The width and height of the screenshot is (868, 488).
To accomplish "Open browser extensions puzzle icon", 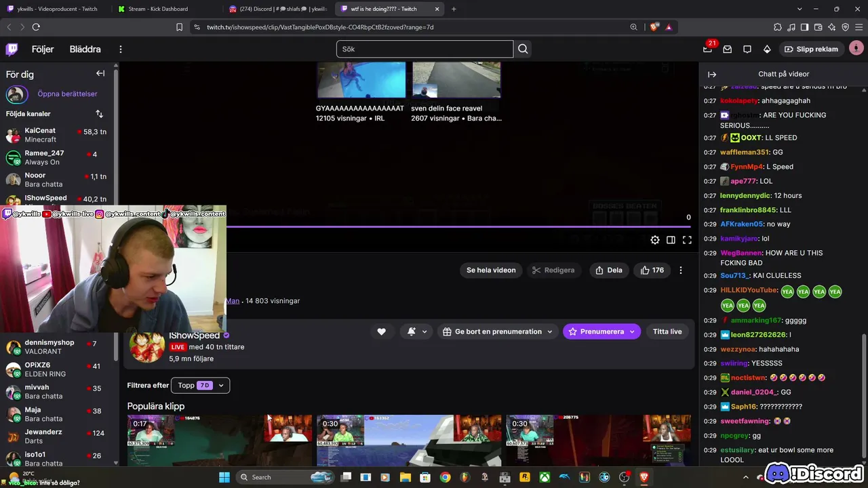I will click(x=778, y=27).
